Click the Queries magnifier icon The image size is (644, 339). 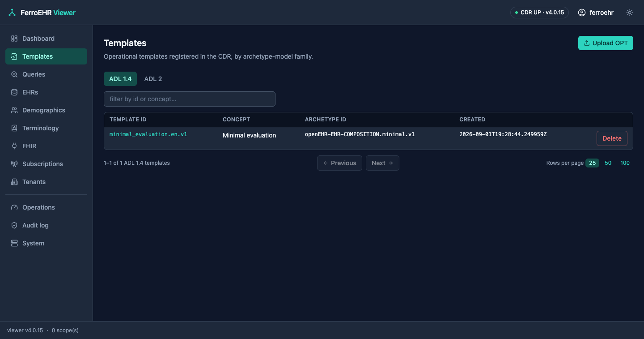(14, 74)
